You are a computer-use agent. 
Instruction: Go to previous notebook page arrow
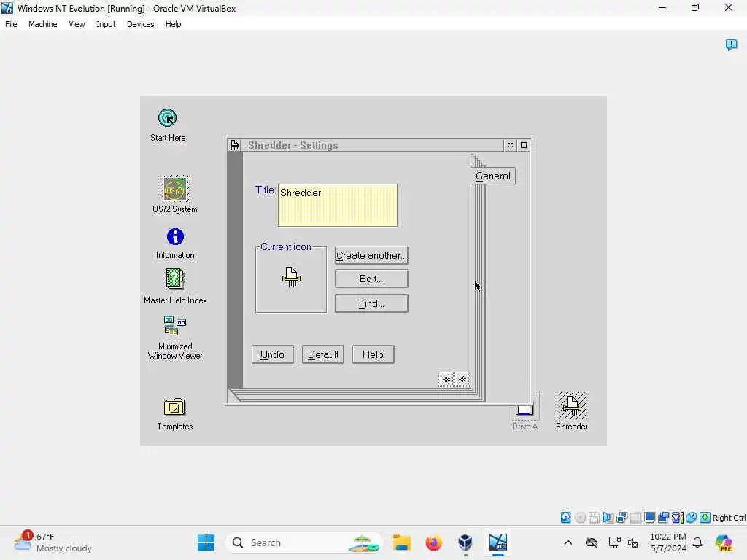pyautogui.click(x=446, y=379)
